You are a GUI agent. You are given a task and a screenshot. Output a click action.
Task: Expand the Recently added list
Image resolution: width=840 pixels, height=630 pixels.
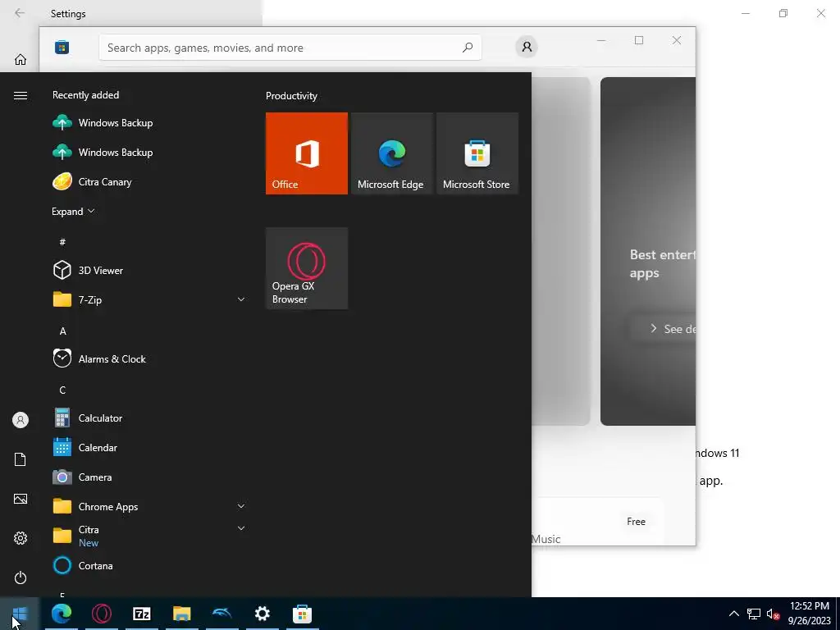point(73,211)
